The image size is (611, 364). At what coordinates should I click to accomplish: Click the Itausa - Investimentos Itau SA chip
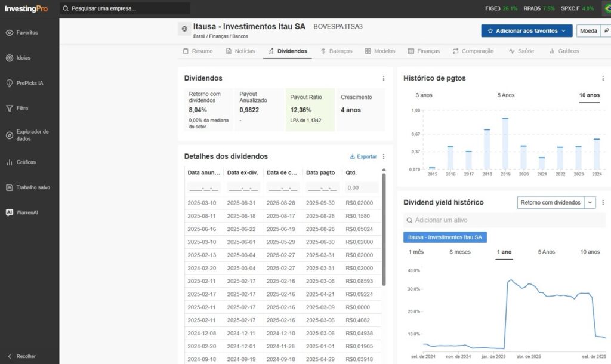[x=445, y=237]
